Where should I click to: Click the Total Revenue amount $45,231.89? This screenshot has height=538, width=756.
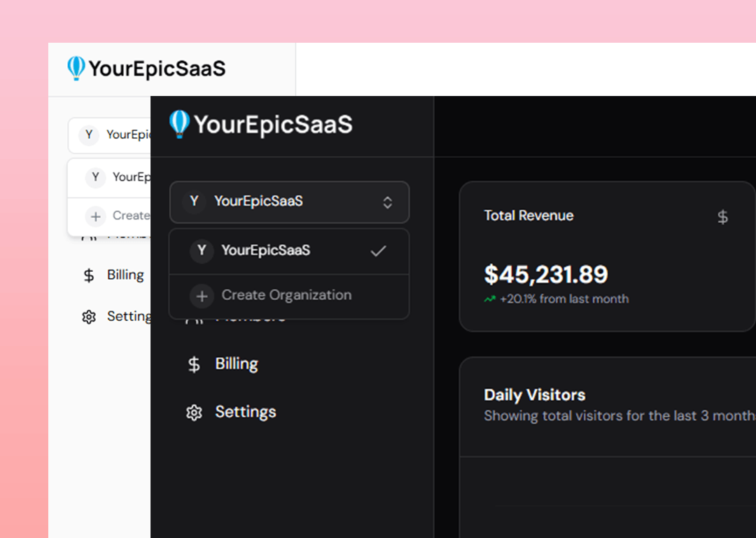point(546,274)
